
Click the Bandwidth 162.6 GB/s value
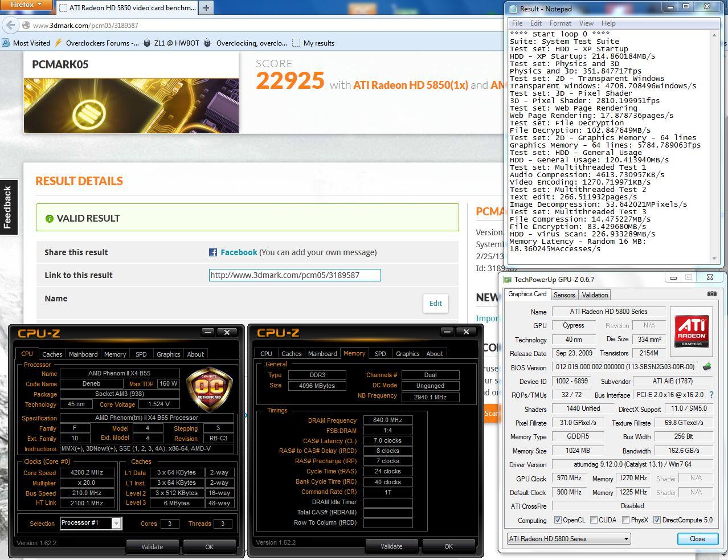(684, 451)
